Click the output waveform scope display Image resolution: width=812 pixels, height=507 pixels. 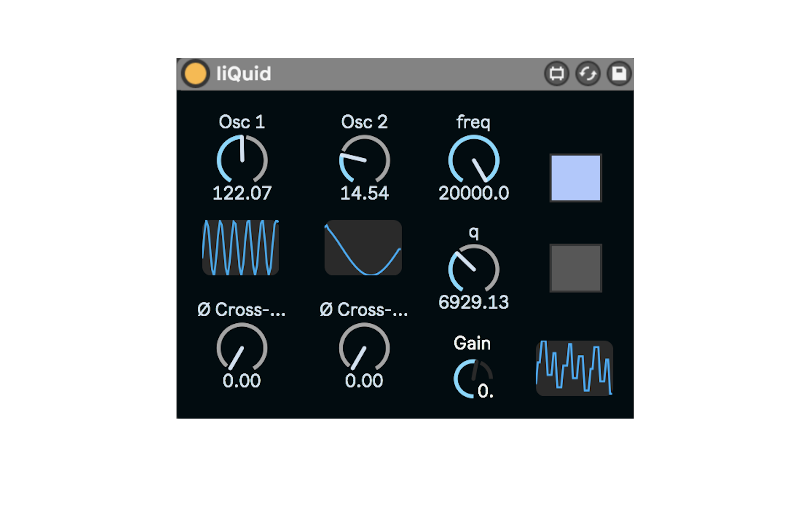pyautogui.click(x=574, y=368)
